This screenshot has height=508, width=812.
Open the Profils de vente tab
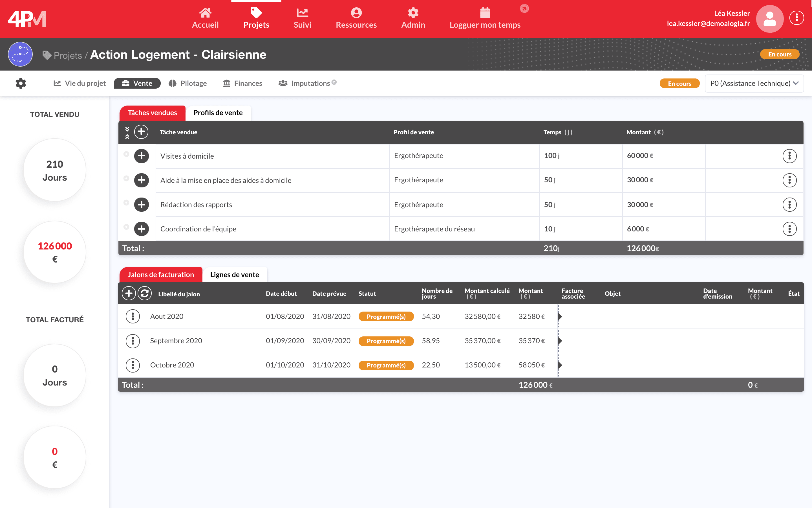pyautogui.click(x=218, y=113)
